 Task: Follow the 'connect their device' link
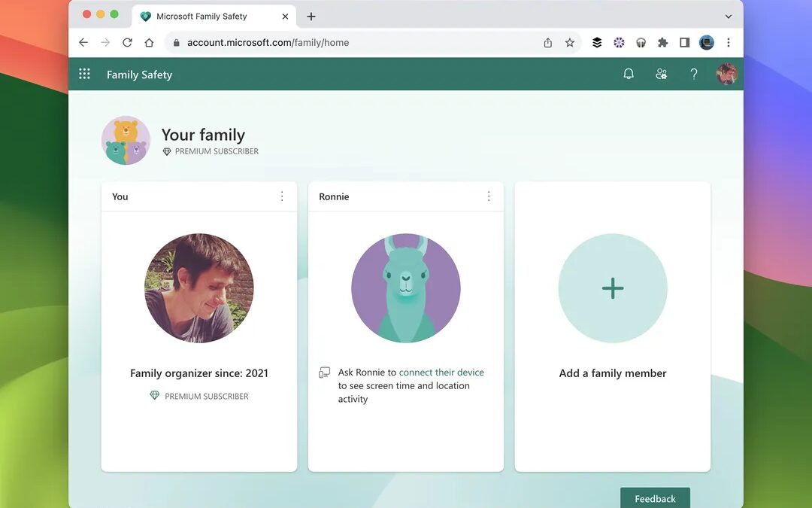[x=441, y=373]
